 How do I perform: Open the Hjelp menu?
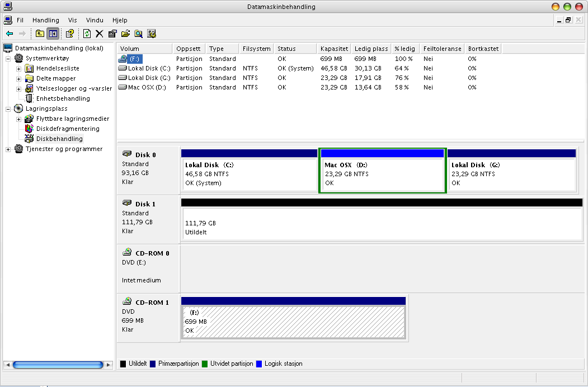point(120,20)
